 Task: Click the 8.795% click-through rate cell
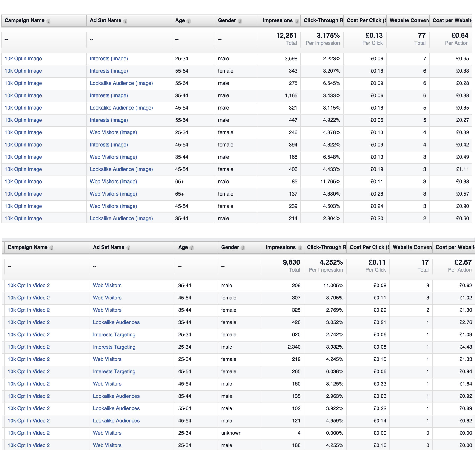pos(335,298)
